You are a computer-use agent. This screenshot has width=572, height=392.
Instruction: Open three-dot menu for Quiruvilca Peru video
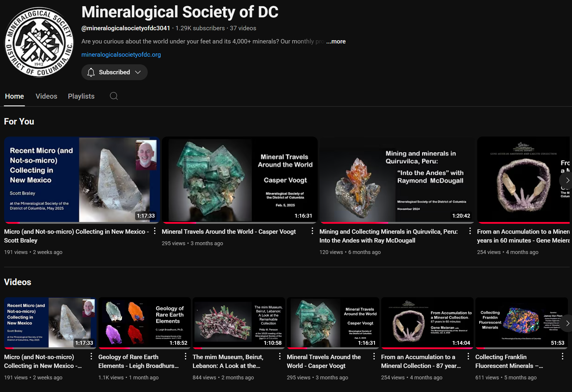click(470, 231)
